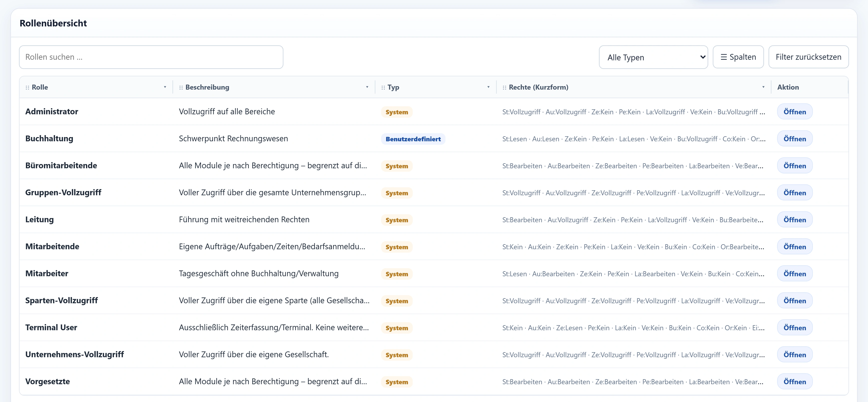Select the Gruppen-Vollzugriff role name
868x402 pixels.
tap(63, 192)
